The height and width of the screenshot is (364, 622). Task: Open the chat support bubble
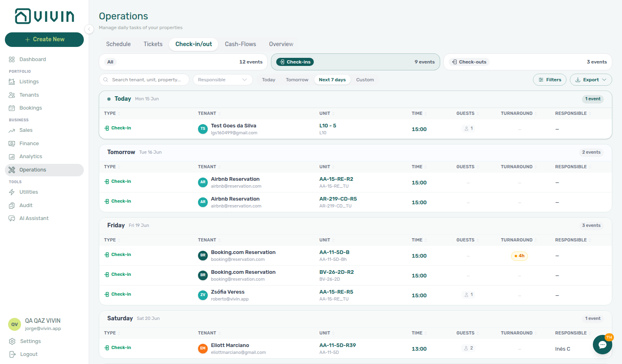603,345
